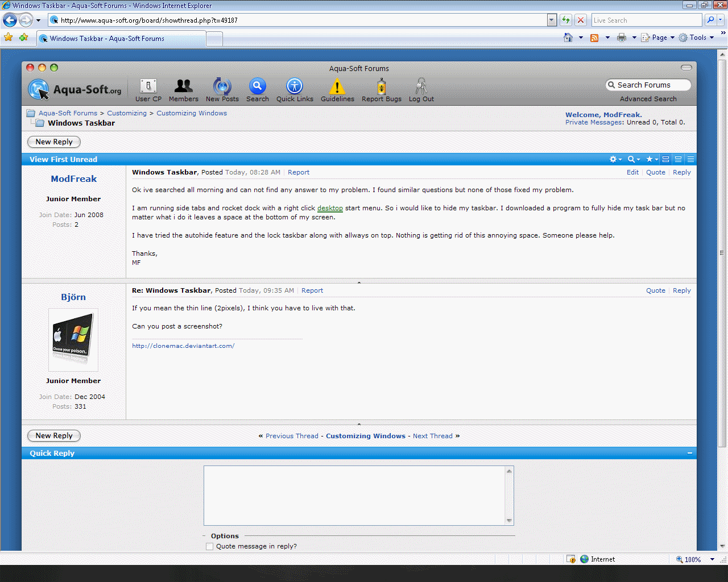728x582 pixels.
Task: Click the Internet zone globe icon
Action: point(584,559)
